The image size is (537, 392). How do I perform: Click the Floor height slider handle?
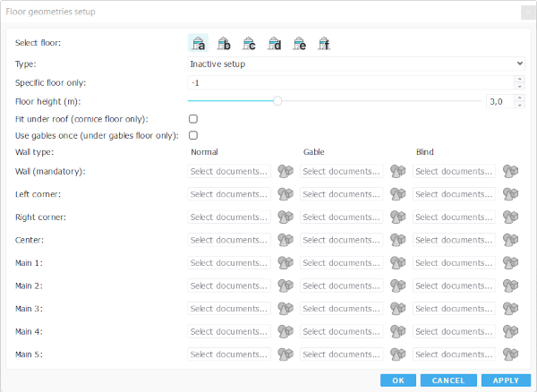tap(277, 101)
